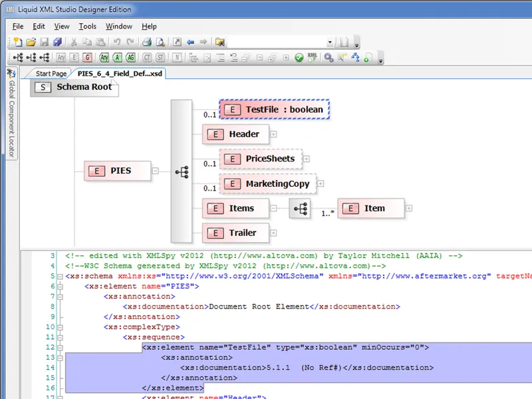
Task: Select the Attribute (A) creation tool
Action: 118,57
